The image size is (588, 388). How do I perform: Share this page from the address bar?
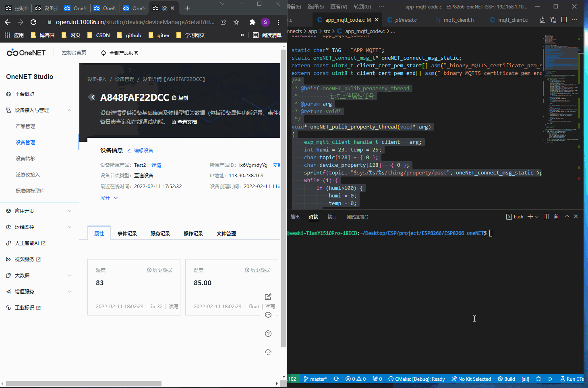224,22
